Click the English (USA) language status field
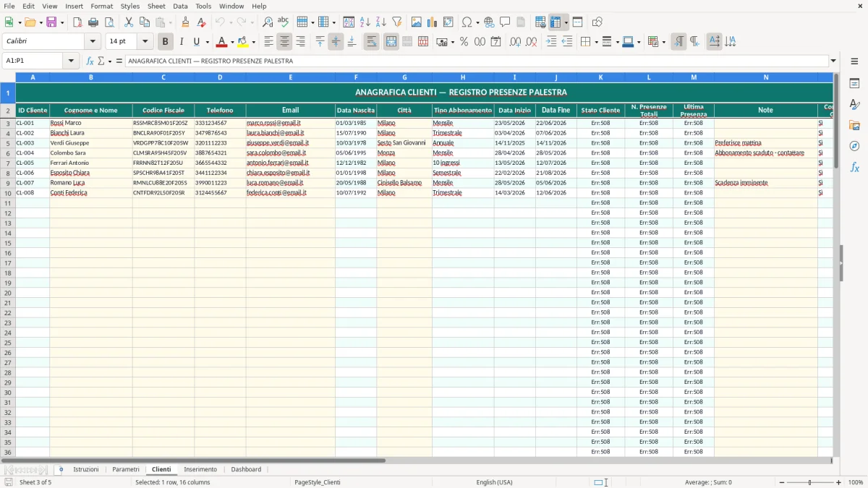This screenshot has height=488, width=868. (494, 482)
